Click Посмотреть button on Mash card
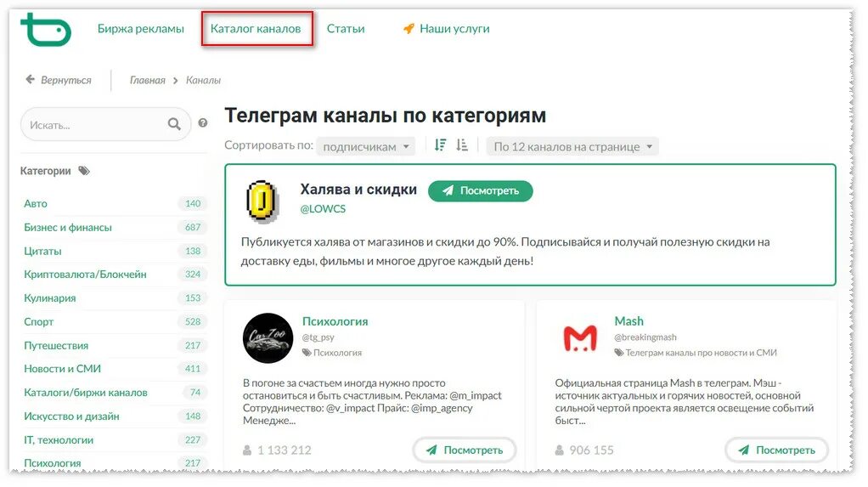The width and height of the screenshot is (868, 487). pyautogui.click(x=776, y=450)
